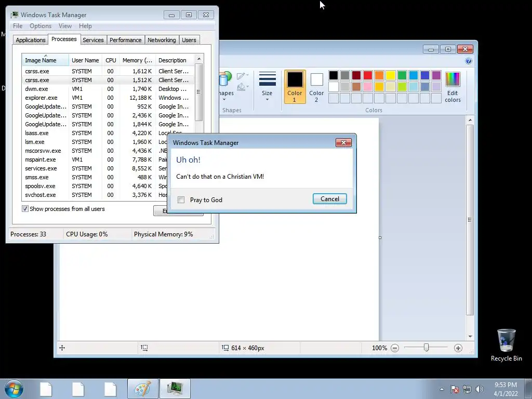Open the Networking tab

(x=162, y=40)
